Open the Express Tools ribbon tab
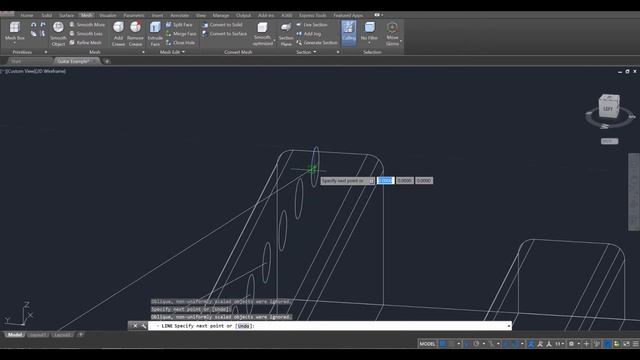640x360 pixels. coord(313,16)
